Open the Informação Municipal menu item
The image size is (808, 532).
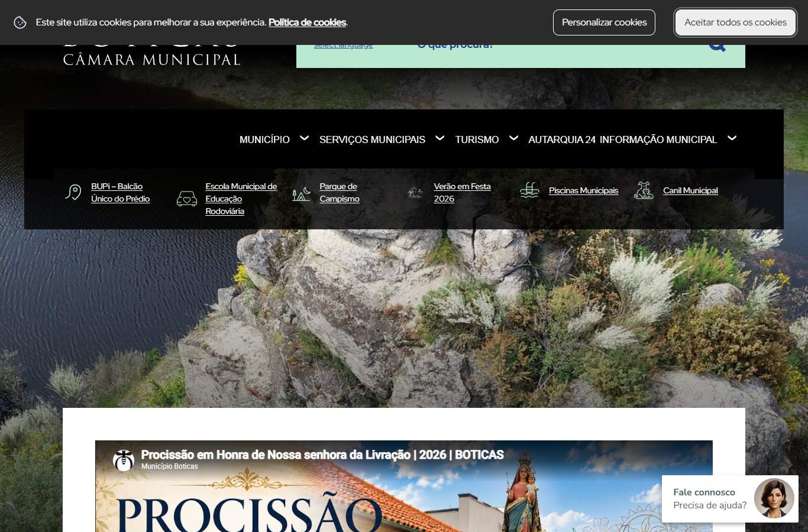pyautogui.click(x=658, y=140)
